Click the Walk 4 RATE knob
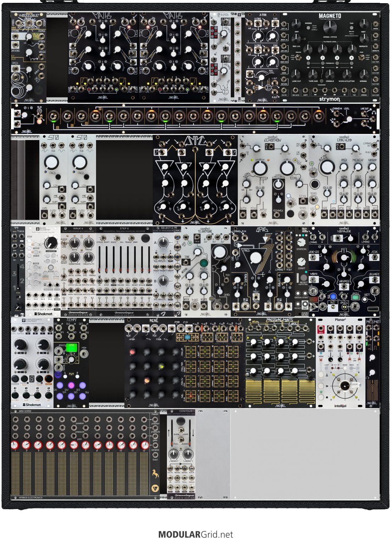 pos(74,243)
